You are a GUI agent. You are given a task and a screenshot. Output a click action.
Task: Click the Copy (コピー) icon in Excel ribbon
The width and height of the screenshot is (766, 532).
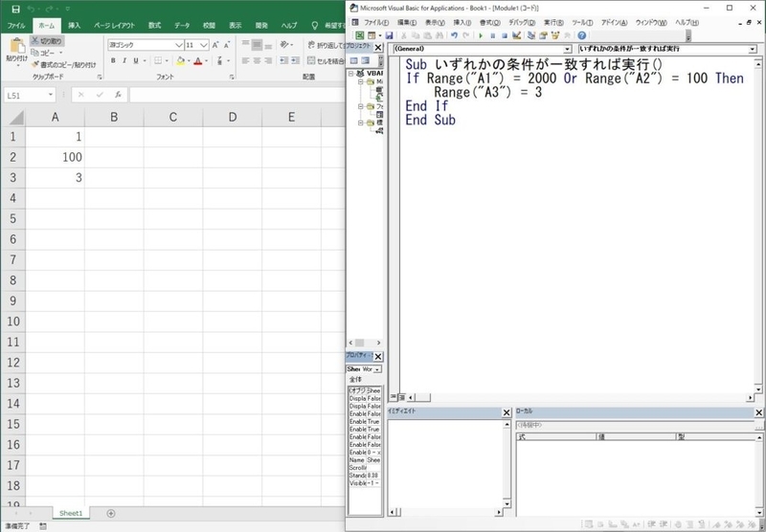tap(35, 53)
